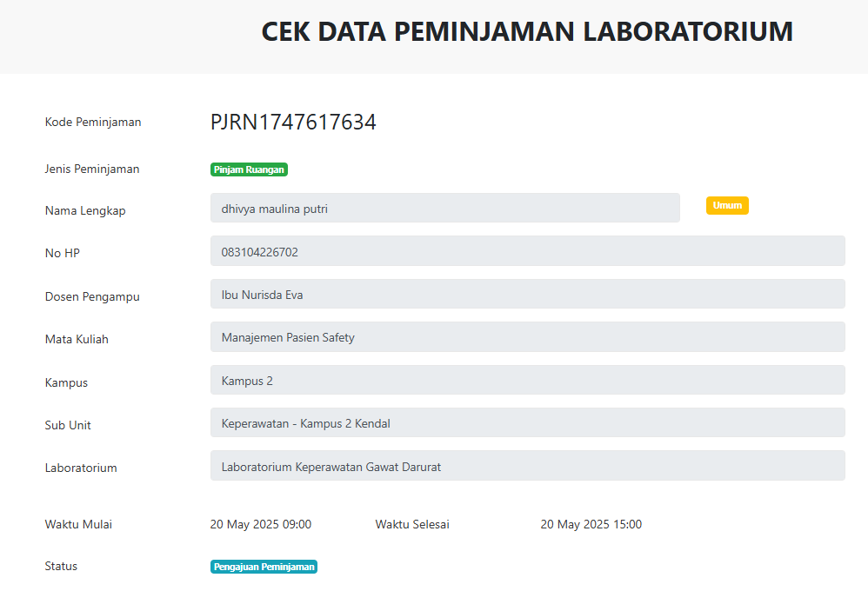This screenshot has width=868, height=591.
Task: Select the Laboratorium Keperawatan Gawat Darurat field
Action: (x=528, y=465)
